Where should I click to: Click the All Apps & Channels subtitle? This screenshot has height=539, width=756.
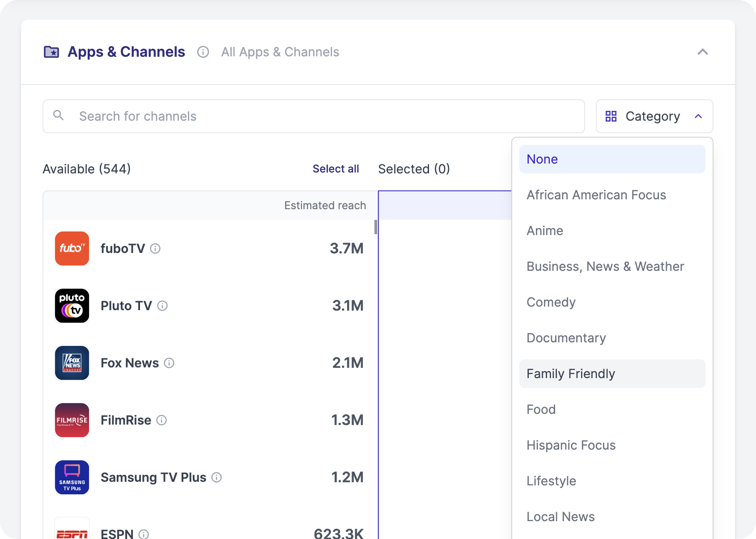280,52
